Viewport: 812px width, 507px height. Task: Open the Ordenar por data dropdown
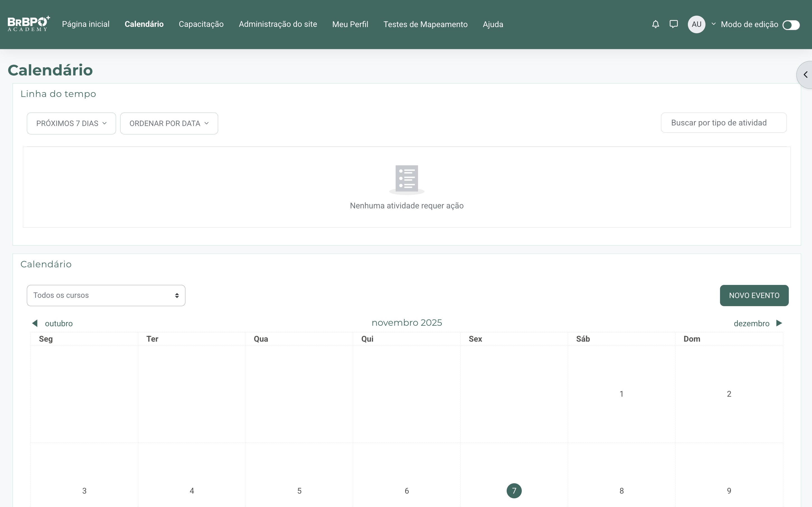click(169, 123)
